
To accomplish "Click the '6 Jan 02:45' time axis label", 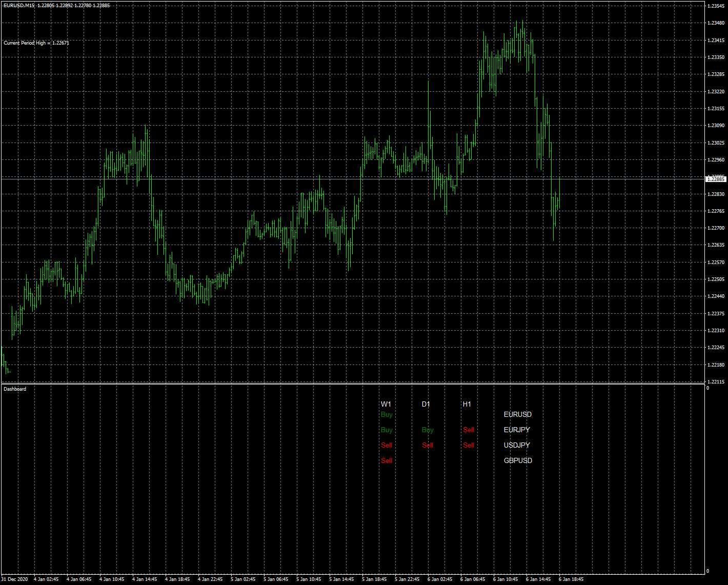I will (440, 579).
